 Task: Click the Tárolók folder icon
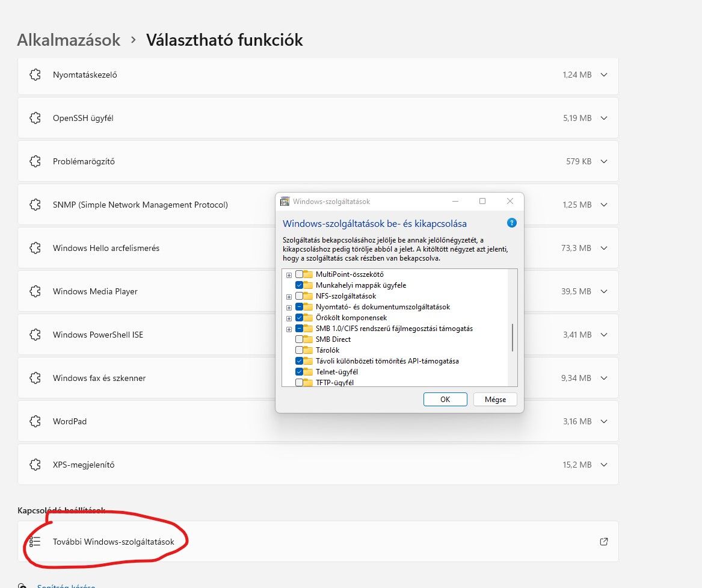pos(308,350)
